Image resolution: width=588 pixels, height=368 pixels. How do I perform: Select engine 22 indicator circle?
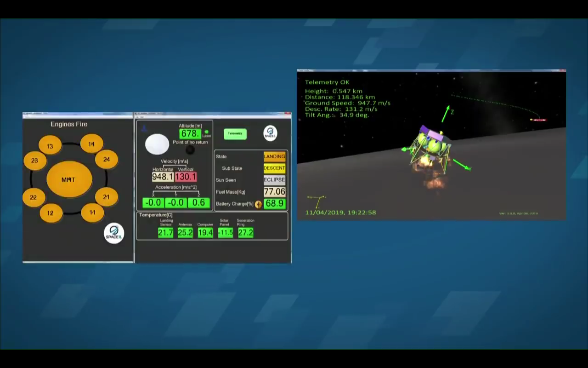coord(34,197)
